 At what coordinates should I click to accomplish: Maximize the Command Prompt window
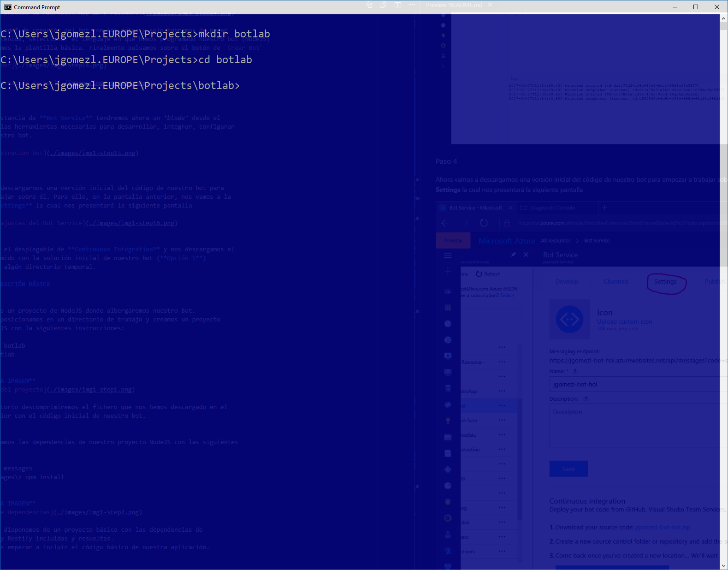(696, 7)
